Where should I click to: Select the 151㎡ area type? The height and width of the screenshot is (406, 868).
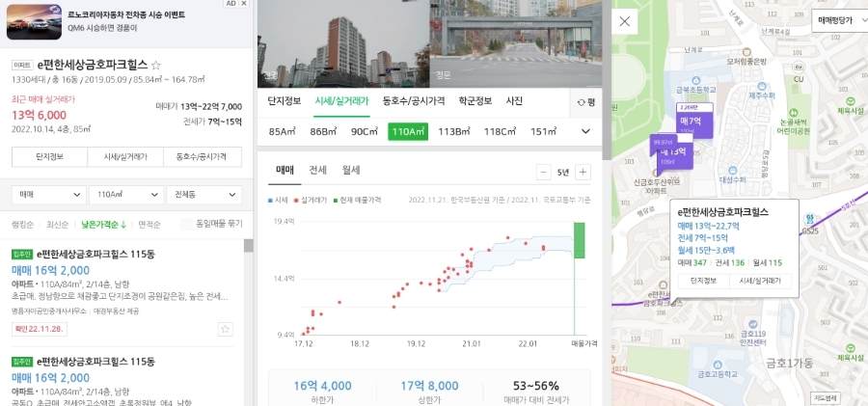point(544,132)
